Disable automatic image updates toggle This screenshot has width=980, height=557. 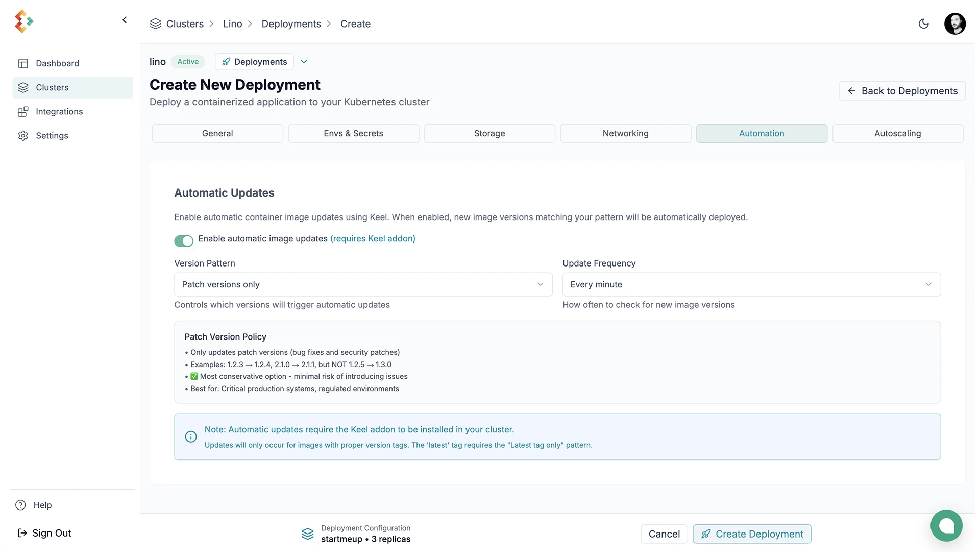point(184,241)
